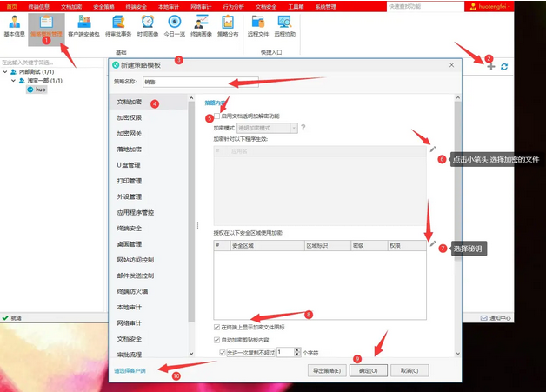
Task: Toggle 在终端上显示加密文件图标 checkbox
Action: point(217,328)
